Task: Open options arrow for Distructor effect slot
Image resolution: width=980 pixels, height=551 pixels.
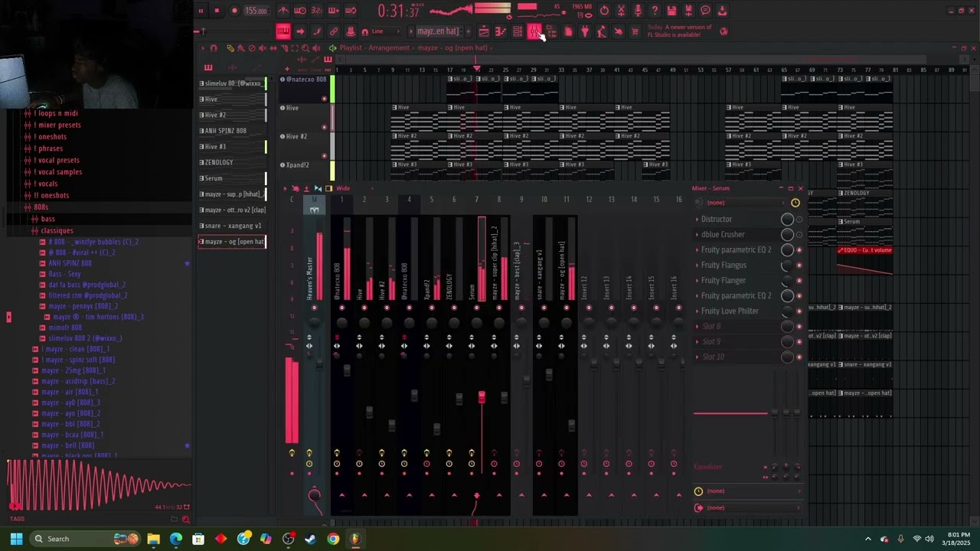Action: tap(697, 220)
